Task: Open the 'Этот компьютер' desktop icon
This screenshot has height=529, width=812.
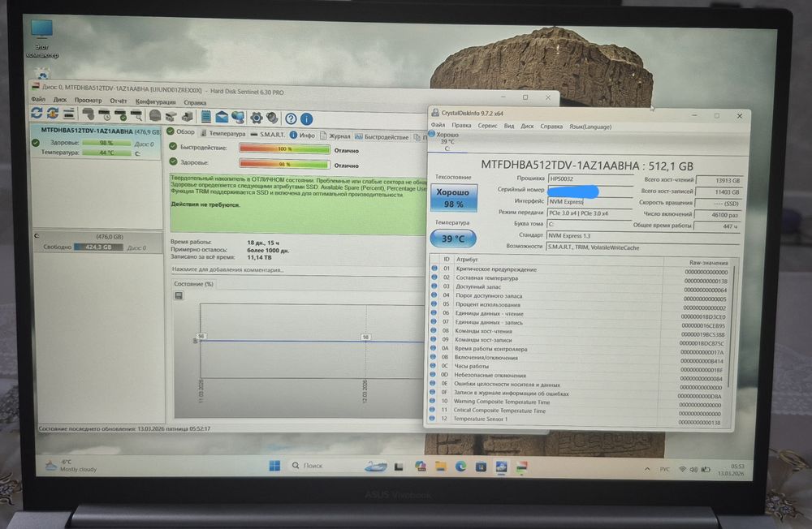Action: [x=41, y=38]
